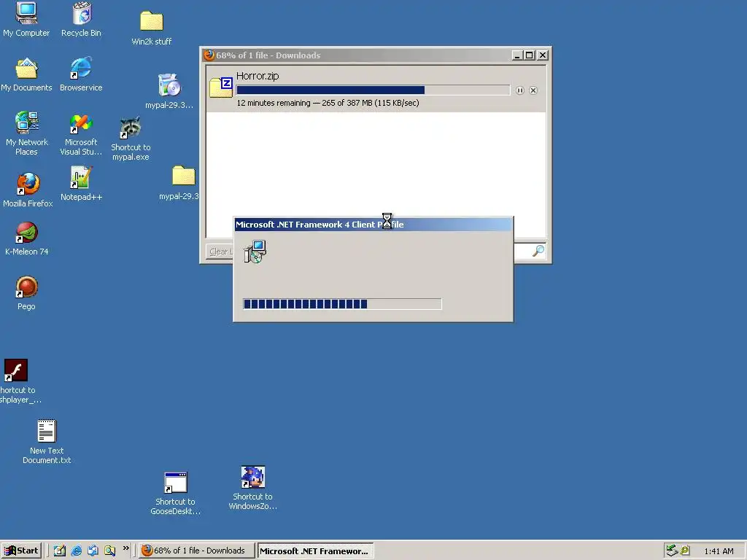The image size is (747, 560).
Task: Select the Browservice shortcut
Action: [x=81, y=74]
